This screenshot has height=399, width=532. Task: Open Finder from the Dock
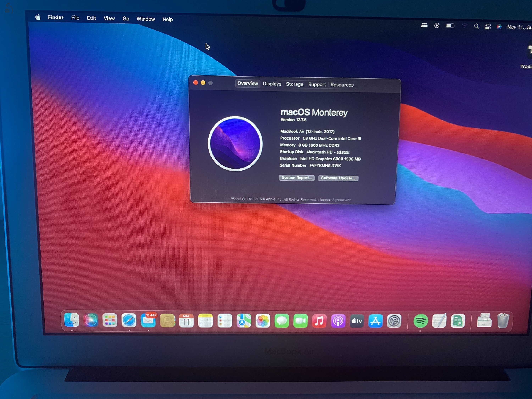(x=72, y=320)
